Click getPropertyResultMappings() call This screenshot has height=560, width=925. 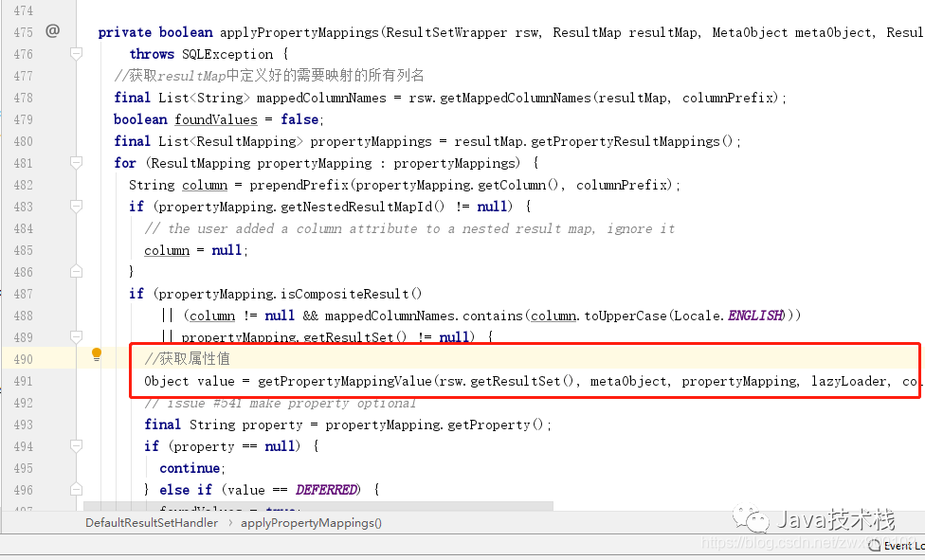coord(631,141)
